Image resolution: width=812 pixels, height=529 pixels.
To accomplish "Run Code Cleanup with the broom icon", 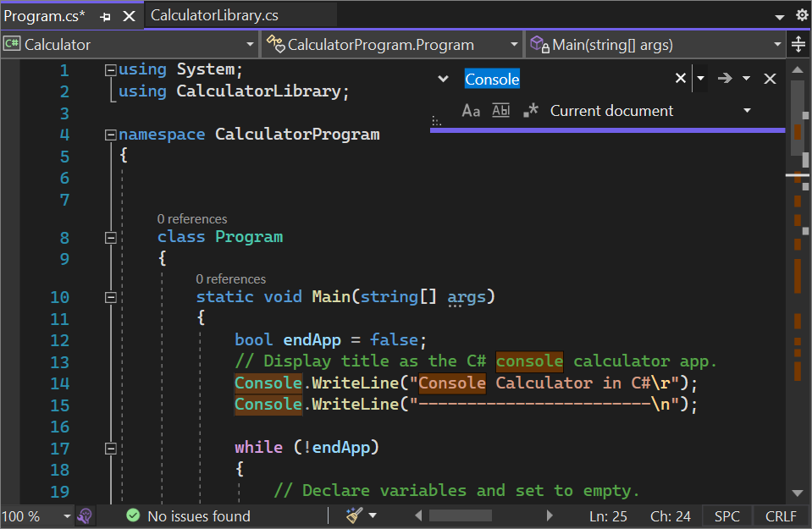I will coord(354,515).
